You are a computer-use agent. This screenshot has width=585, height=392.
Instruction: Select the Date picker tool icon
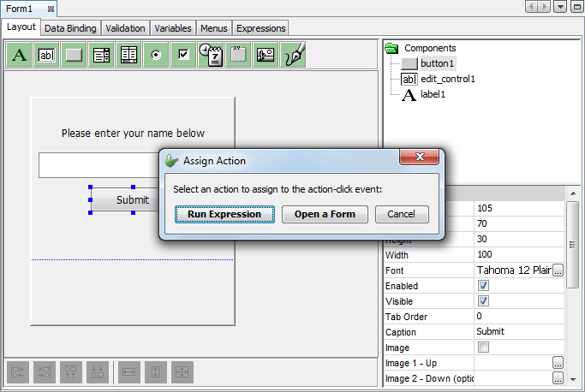pos(211,55)
